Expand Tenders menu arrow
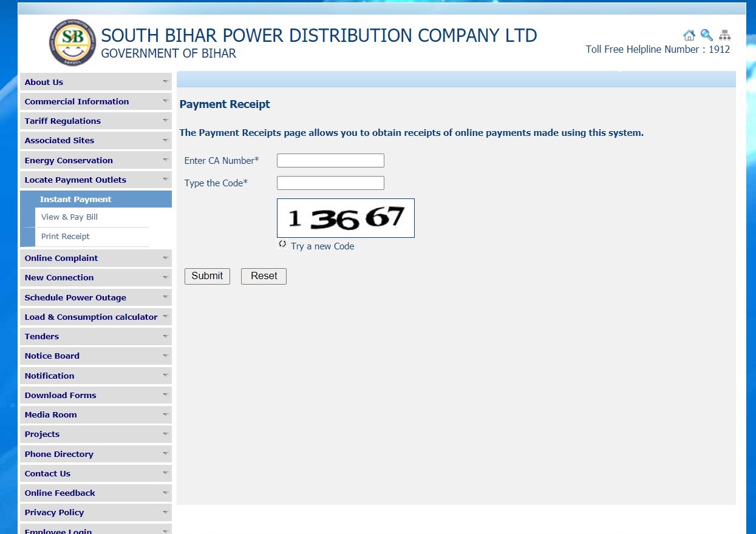Image resolution: width=756 pixels, height=534 pixels. 165,336
